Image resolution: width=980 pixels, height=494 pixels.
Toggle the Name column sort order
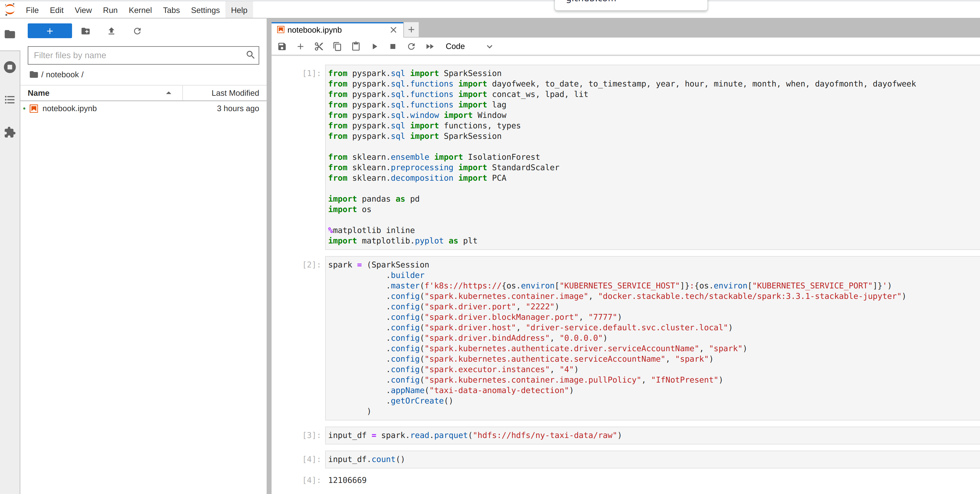point(38,93)
